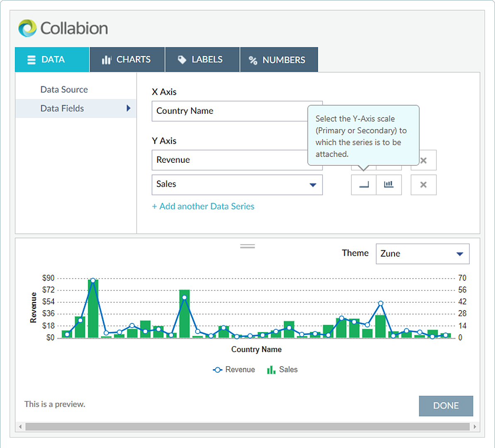The width and height of the screenshot is (495, 448).
Task: Click the Collabion logo
Action: pyautogui.click(x=62, y=28)
